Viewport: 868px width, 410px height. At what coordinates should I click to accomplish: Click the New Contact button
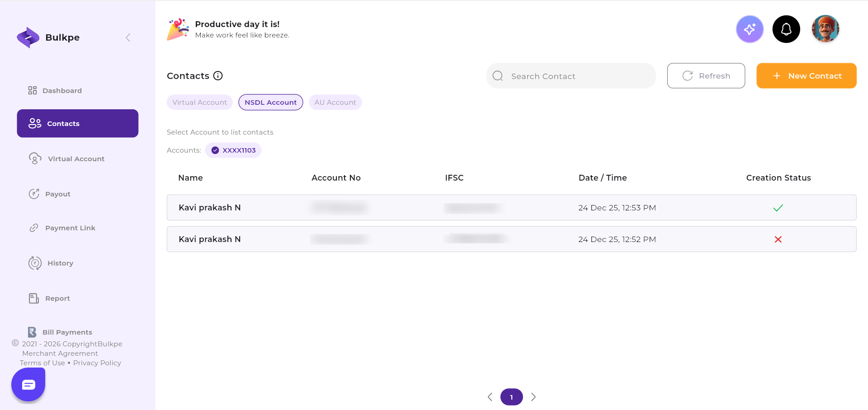pyautogui.click(x=806, y=76)
